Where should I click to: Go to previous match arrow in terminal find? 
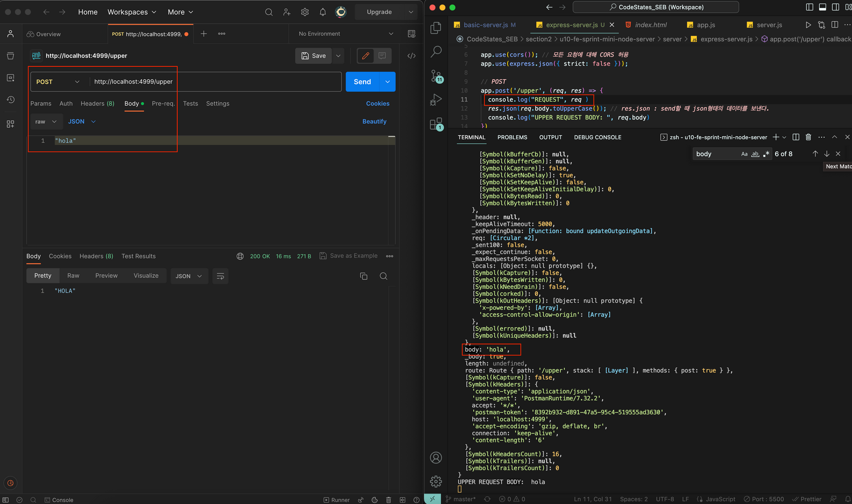tap(815, 154)
